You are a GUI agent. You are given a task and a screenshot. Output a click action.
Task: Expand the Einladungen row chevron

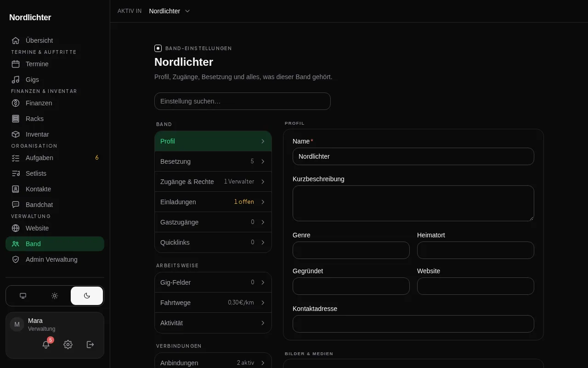[x=263, y=202]
